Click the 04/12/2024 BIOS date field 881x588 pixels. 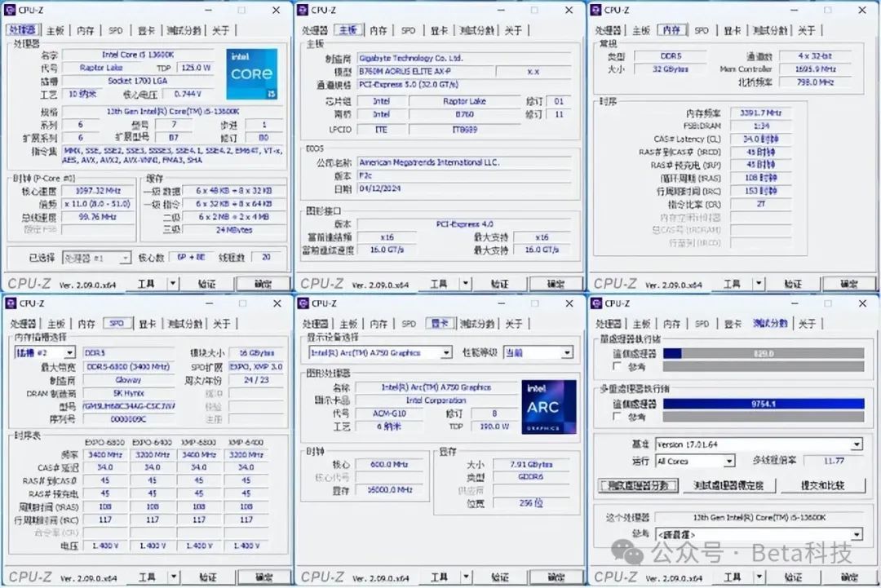(x=465, y=188)
